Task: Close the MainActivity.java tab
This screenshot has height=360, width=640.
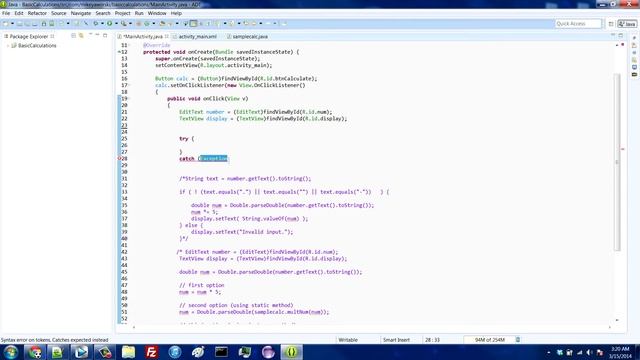Action: click(167, 36)
